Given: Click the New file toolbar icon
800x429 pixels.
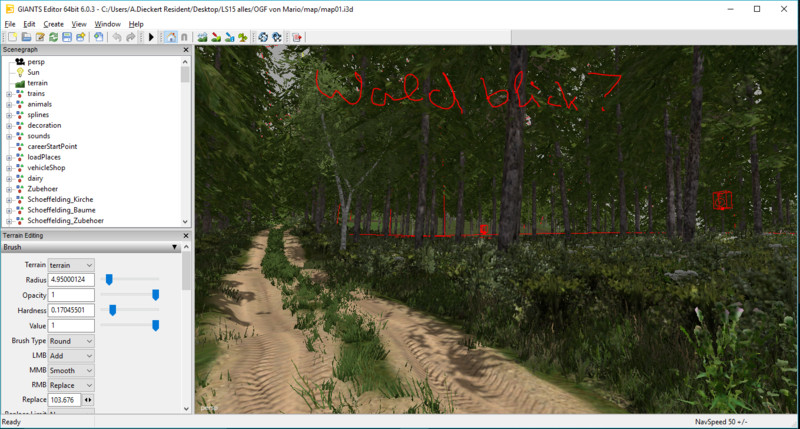Looking at the screenshot, I should [x=11, y=37].
